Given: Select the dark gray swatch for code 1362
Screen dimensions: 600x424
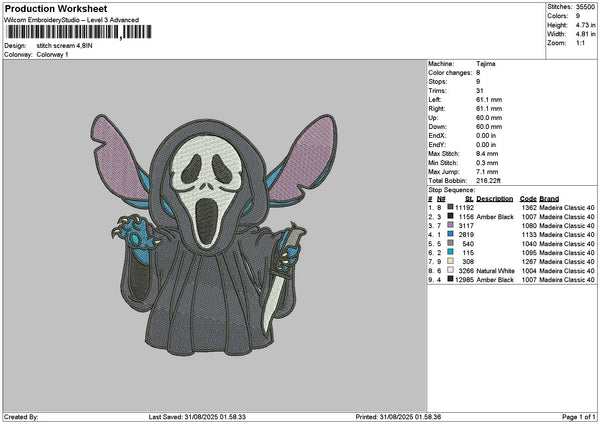Looking at the screenshot, I should (450, 207).
